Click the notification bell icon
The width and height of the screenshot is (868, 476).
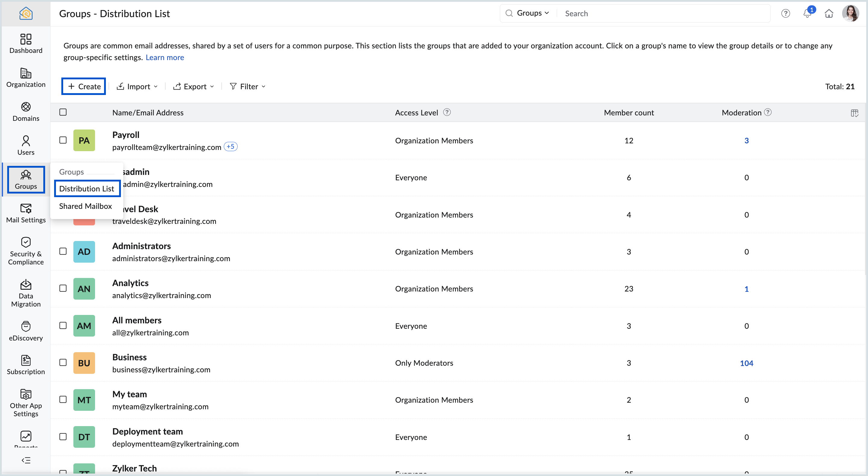click(x=807, y=14)
